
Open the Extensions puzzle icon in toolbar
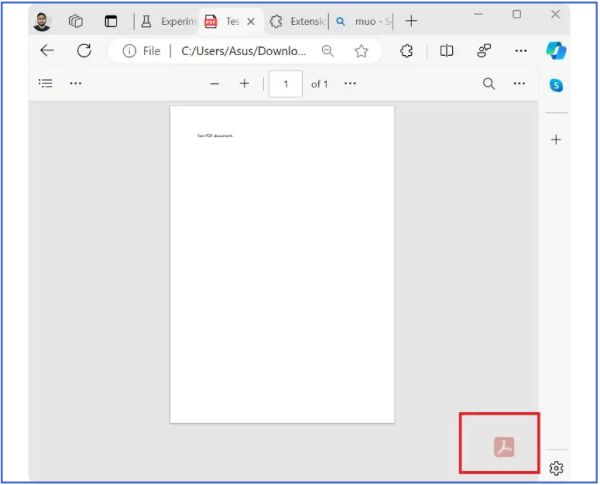407,51
